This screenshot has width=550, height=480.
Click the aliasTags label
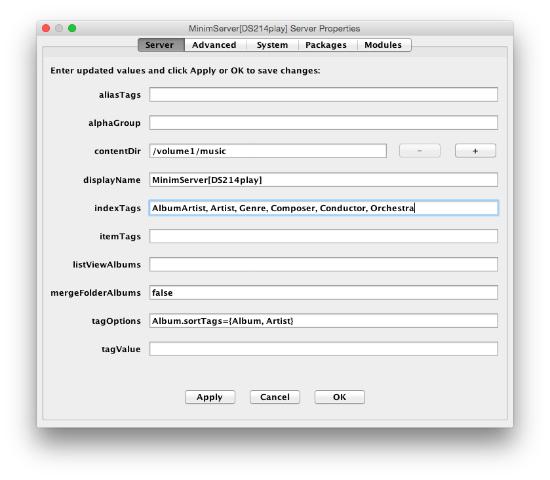pos(120,95)
